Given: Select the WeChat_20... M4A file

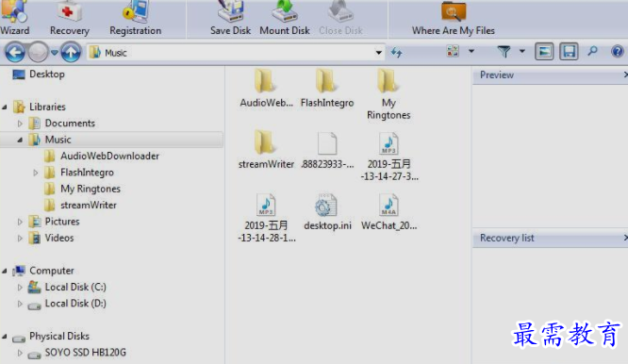Looking at the screenshot, I should [388, 211].
